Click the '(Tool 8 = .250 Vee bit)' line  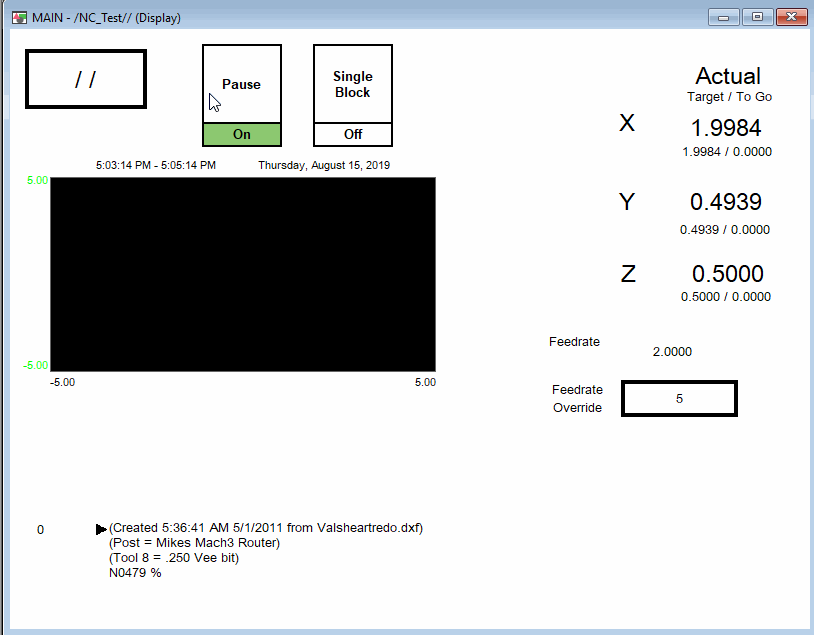tap(174, 558)
